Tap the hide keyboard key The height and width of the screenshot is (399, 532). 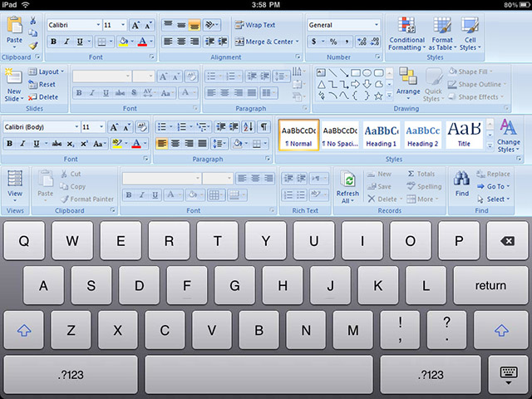click(x=508, y=375)
